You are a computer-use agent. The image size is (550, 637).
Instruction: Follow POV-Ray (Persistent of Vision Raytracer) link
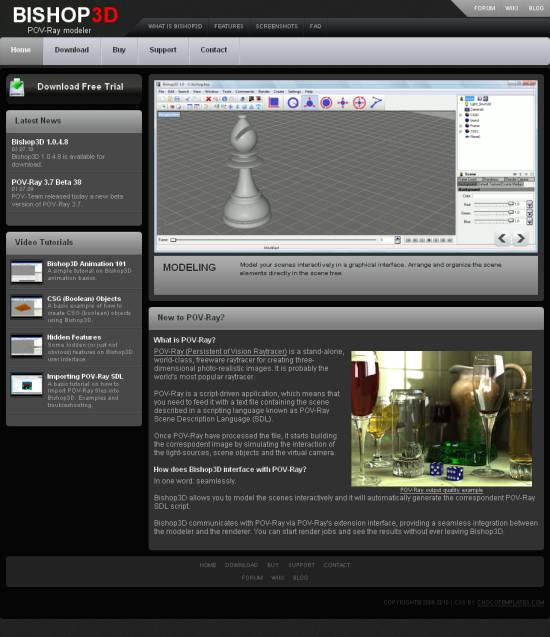[220, 351]
